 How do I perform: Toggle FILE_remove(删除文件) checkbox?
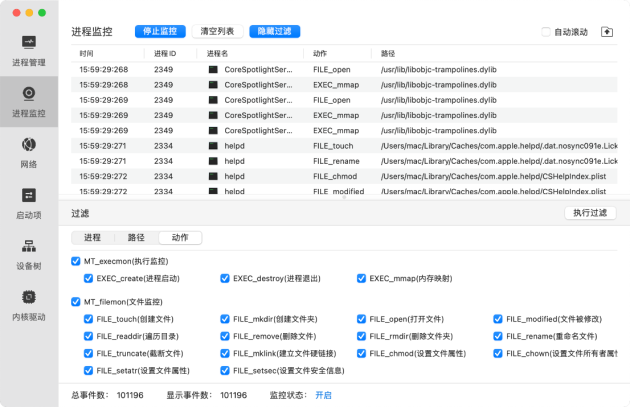click(225, 336)
